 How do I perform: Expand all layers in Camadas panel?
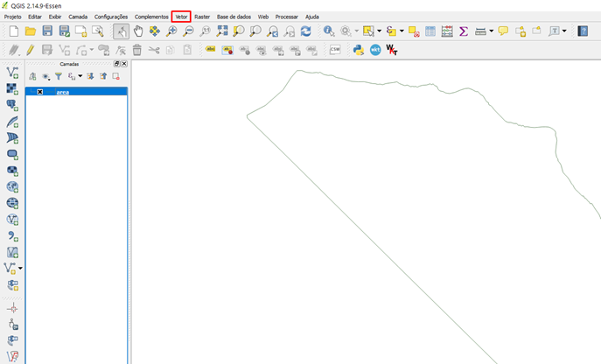(x=90, y=76)
